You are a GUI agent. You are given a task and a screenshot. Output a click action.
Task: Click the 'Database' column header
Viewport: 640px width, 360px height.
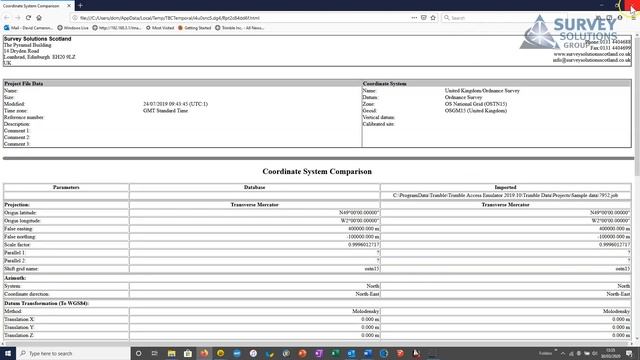pyautogui.click(x=255, y=187)
